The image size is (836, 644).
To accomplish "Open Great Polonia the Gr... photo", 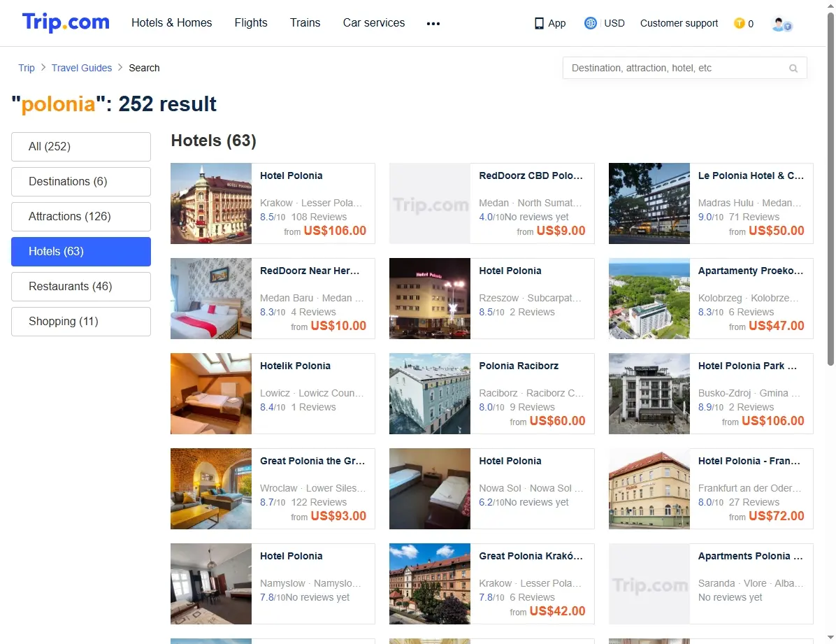I will pos(211,489).
